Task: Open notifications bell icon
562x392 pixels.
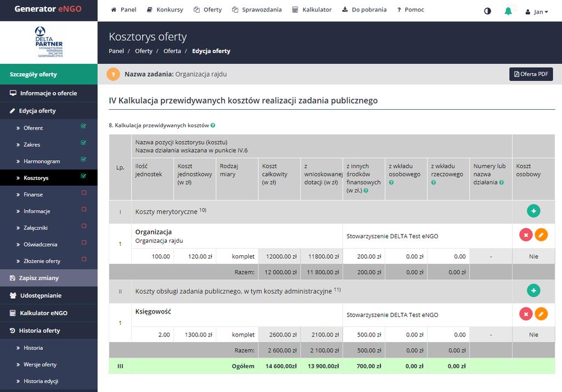Action: point(508,11)
